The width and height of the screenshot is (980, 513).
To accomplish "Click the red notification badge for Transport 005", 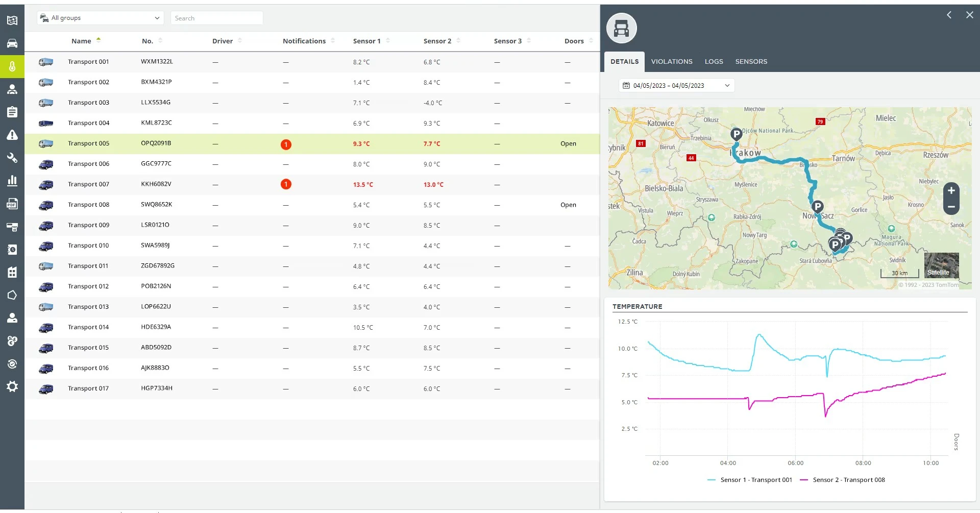I will pos(286,144).
